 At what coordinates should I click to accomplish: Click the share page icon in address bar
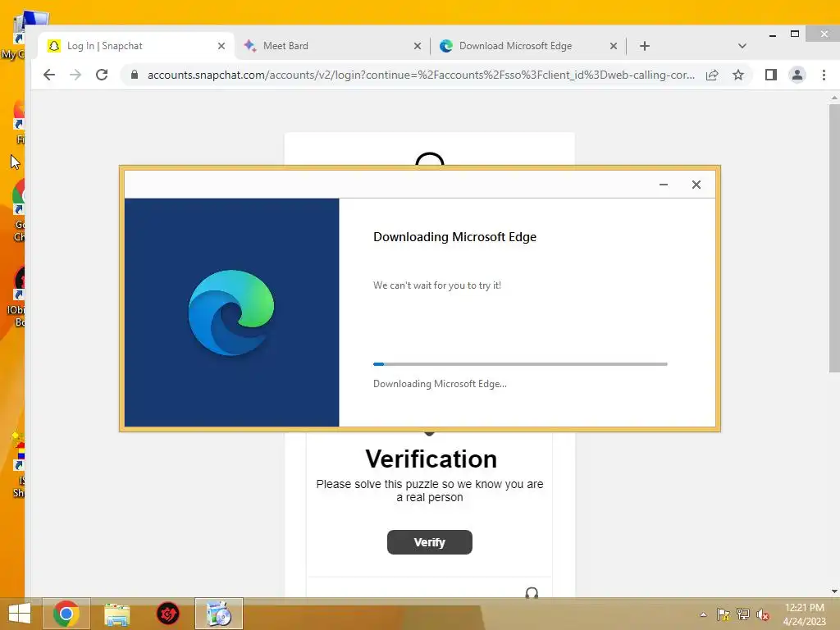(712, 75)
